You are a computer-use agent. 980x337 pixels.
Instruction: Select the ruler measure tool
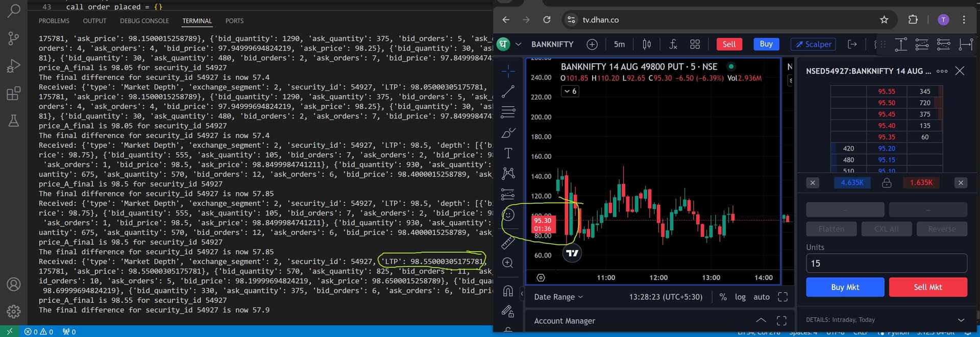coord(508,242)
